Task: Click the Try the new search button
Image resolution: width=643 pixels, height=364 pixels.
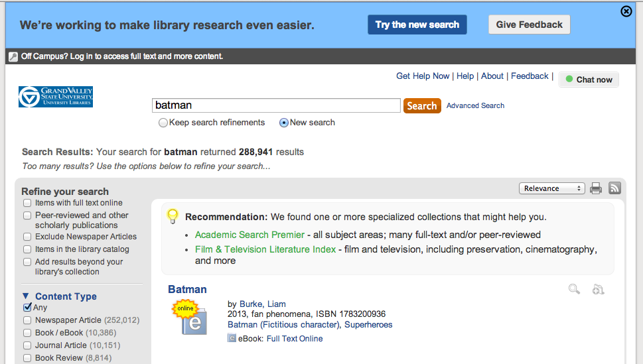Action: [x=417, y=25]
